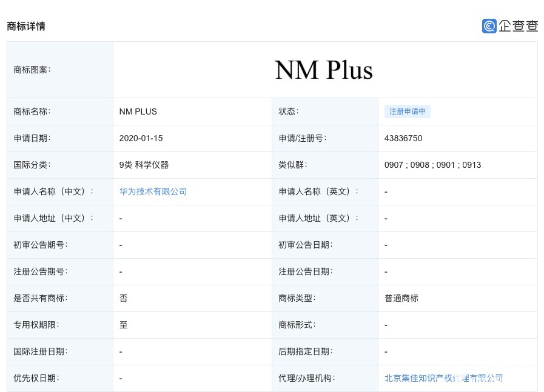Image resolution: width=544 pixels, height=392 pixels.
Task: Click the NM Plus trademark image
Action: pyautogui.click(x=324, y=70)
